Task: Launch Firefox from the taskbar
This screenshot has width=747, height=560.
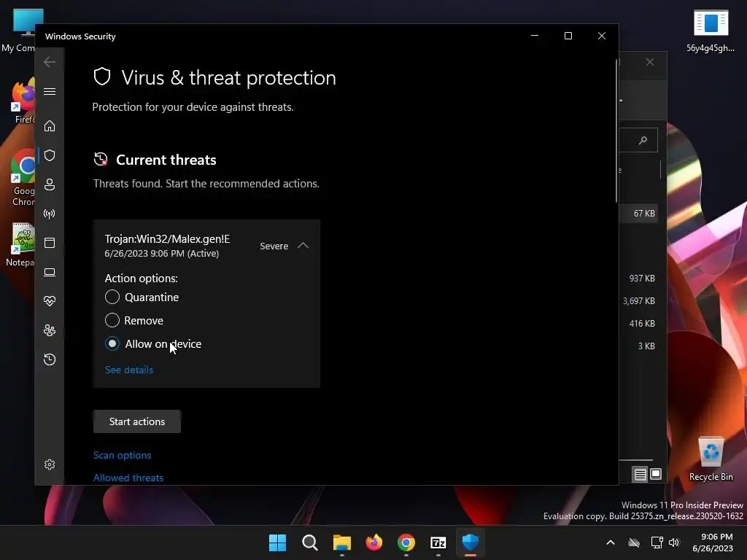Action: click(374, 542)
